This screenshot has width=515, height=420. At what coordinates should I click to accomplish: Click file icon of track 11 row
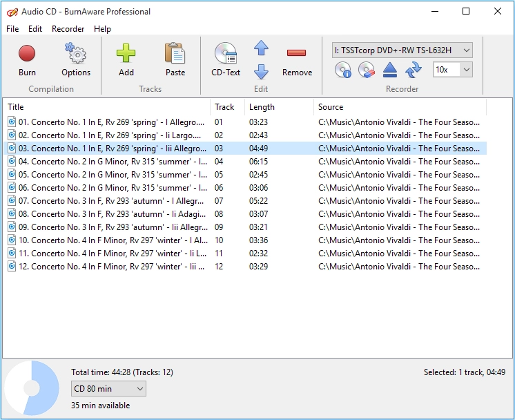pyautogui.click(x=12, y=254)
